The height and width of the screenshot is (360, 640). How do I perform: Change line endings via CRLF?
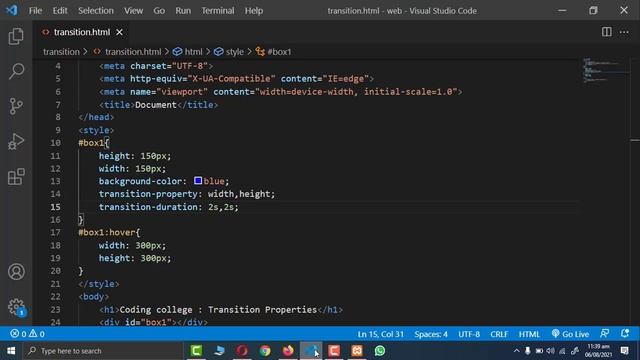499,334
